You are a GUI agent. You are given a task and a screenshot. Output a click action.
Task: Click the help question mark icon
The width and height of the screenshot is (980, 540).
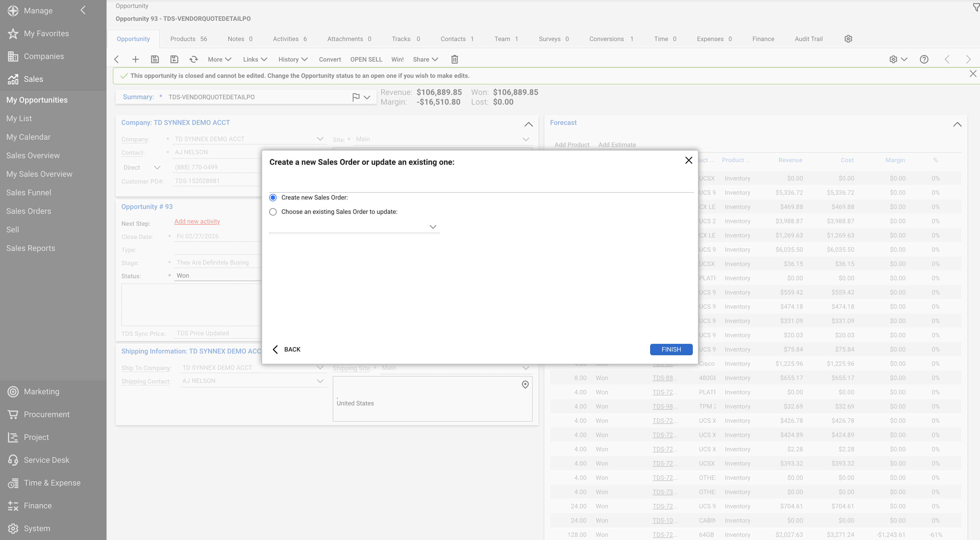coord(924,59)
